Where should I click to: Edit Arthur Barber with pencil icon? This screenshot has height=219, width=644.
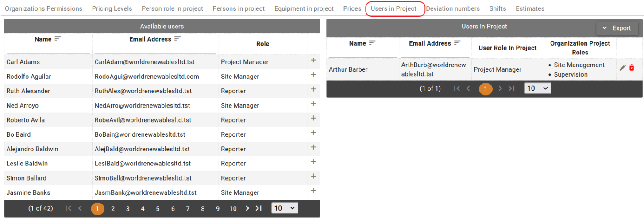[x=622, y=68]
